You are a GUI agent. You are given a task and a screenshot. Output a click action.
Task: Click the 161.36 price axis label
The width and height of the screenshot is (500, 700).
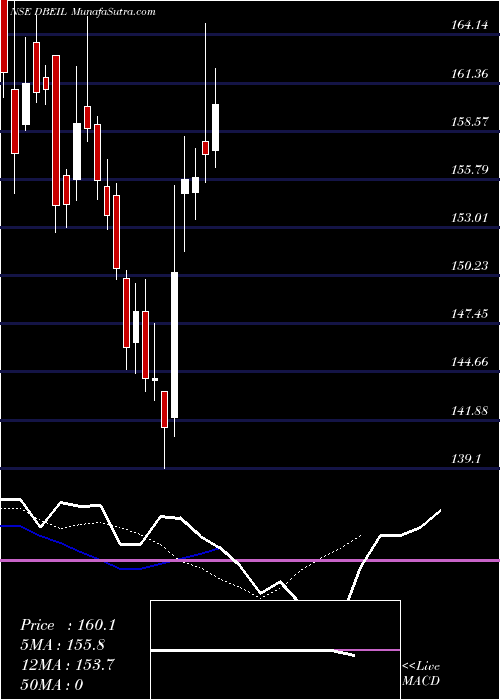point(469,74)
